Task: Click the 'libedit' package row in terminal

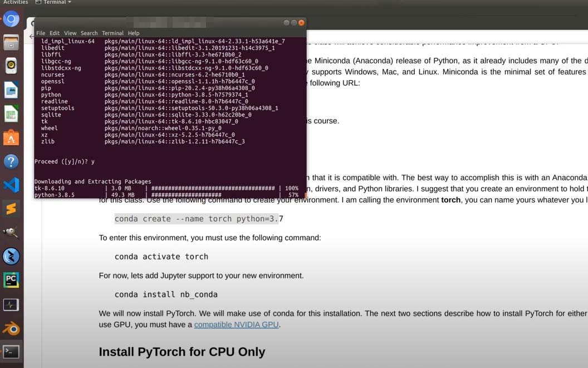Action: click(158, 48)
